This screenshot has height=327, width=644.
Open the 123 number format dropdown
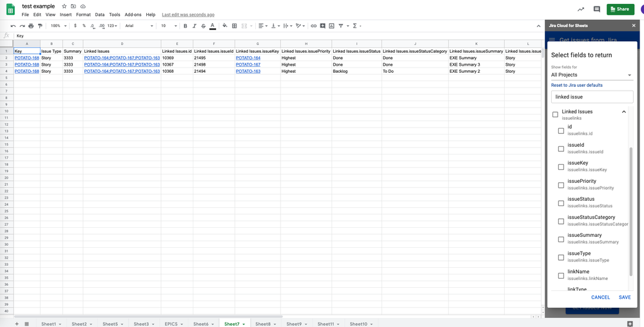click(x=112, y=26)
